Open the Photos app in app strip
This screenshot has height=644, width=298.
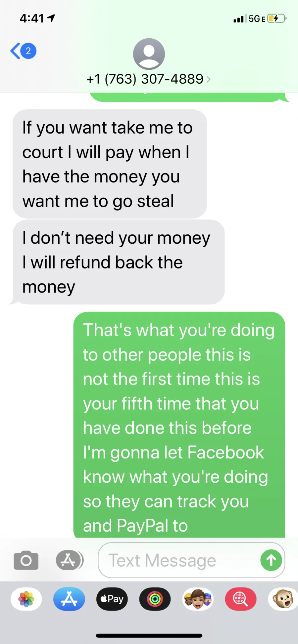(x=26, y=599)
